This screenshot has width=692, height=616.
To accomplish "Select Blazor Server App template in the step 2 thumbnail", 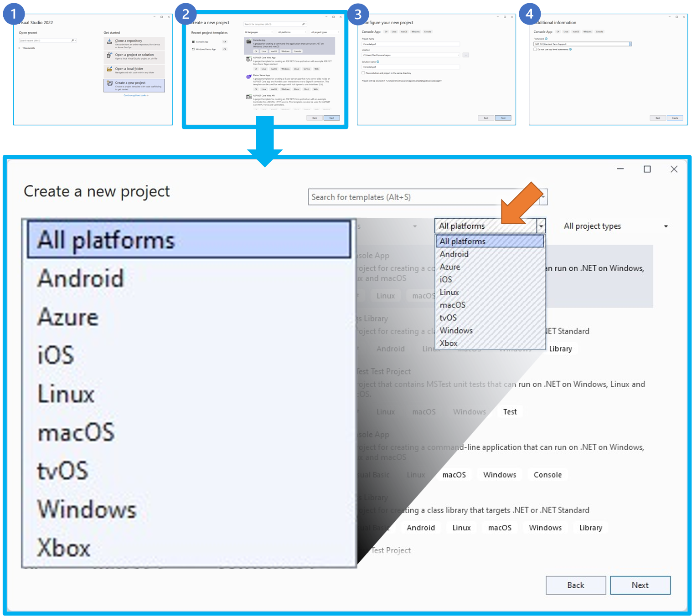I will pyautogui.click(x=289, y=82).
